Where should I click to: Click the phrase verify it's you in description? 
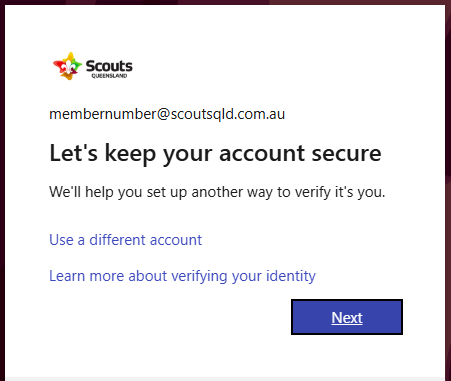point(340,192)
